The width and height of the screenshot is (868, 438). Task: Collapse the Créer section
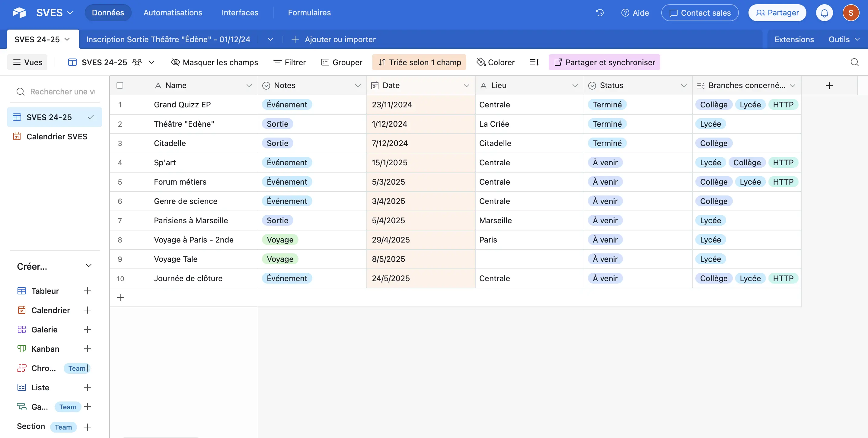point(89,266)
